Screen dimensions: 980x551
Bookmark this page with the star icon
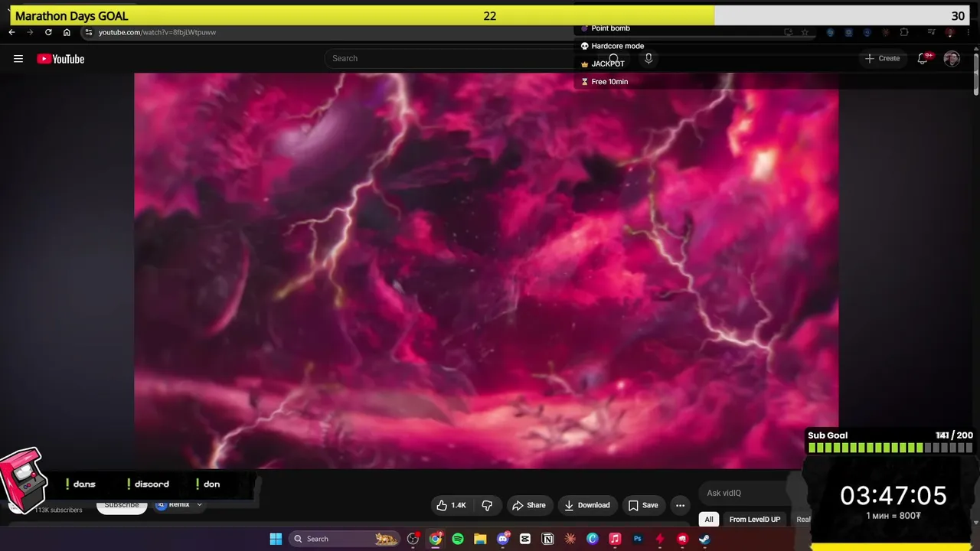coord(805,32)
